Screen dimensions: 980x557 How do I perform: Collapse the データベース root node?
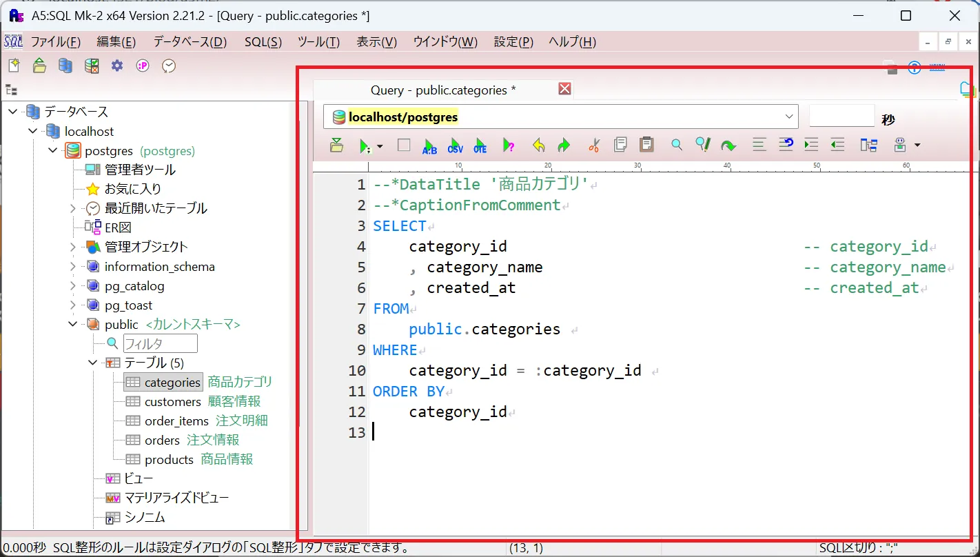(13, 112)
